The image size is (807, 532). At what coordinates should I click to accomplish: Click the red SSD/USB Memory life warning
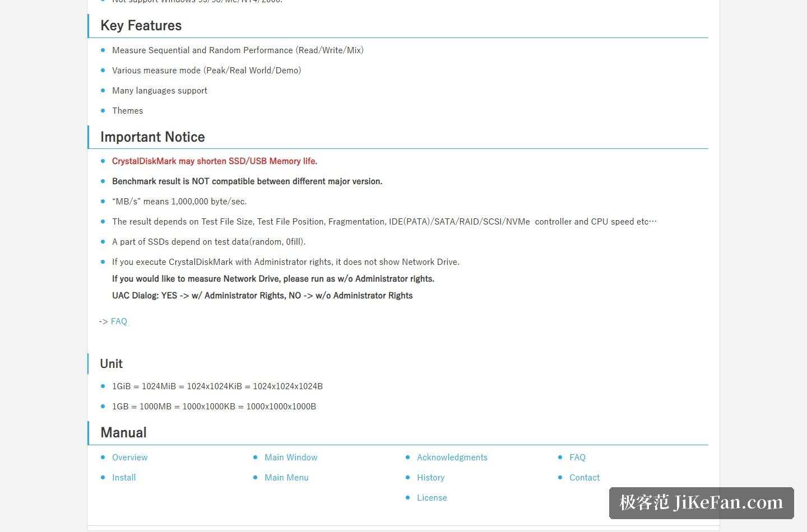tap(215, 161)
